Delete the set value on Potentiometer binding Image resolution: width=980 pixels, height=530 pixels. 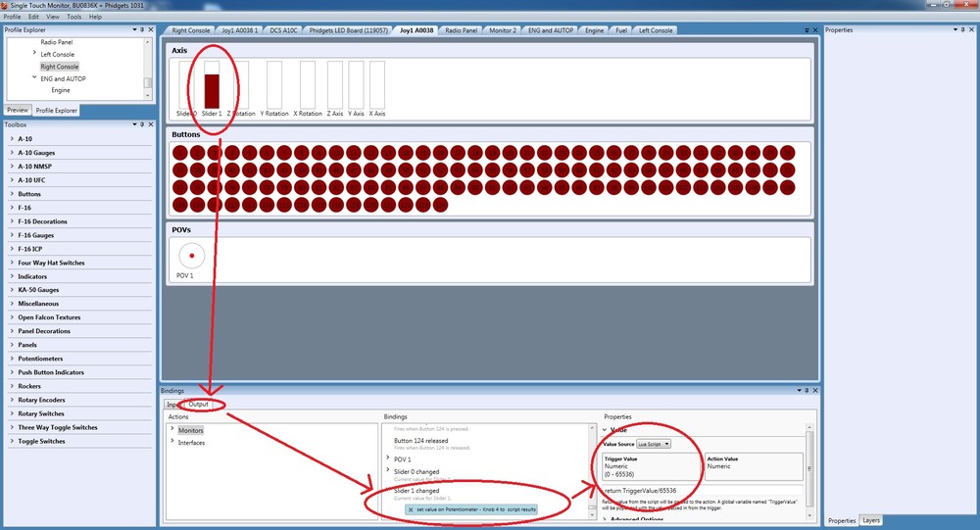pos(411,509)
